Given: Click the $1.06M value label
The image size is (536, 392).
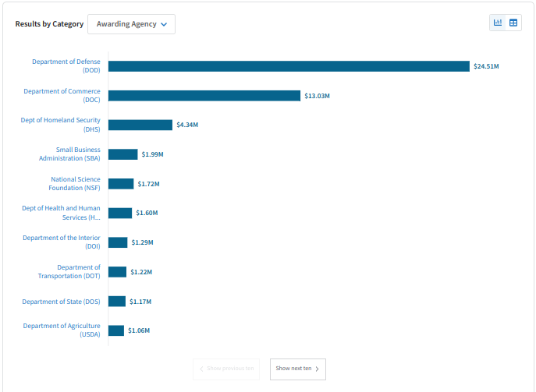Looking at the screenshot, I should [139, 330].
